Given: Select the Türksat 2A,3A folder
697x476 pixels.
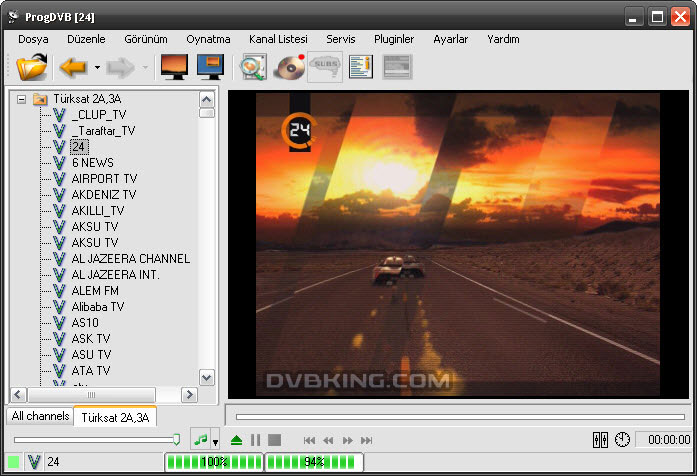Looking at the screenshot, I should 87,99.
